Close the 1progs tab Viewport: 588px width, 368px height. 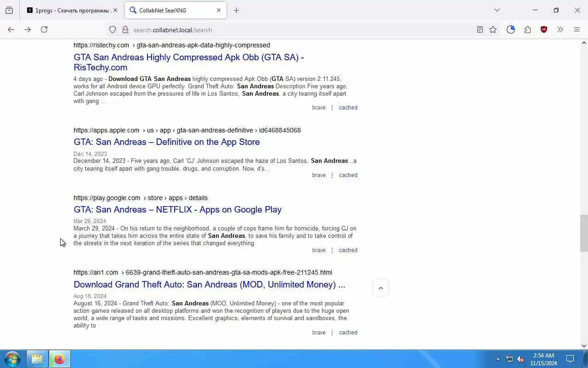point(115,10)
